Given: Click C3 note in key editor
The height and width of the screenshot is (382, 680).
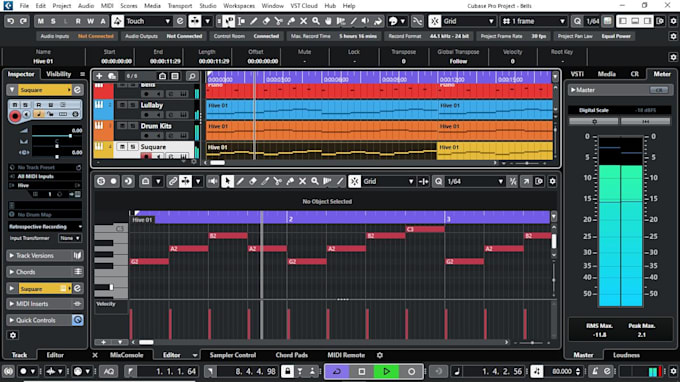Looking at the screenshot, I should click(425, 229).
